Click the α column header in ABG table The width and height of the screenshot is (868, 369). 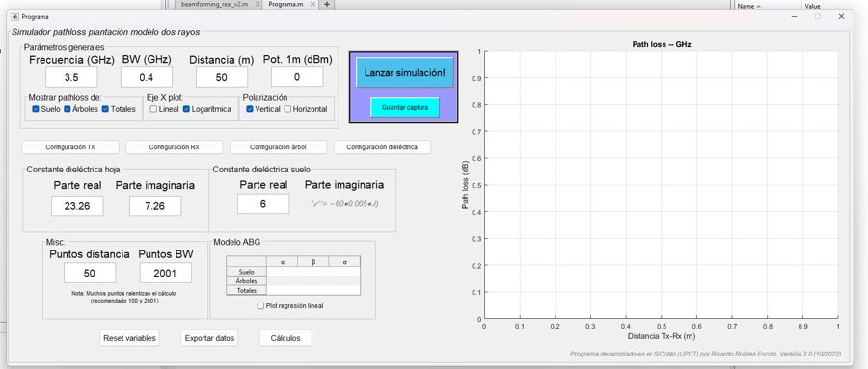coord(283,262)
